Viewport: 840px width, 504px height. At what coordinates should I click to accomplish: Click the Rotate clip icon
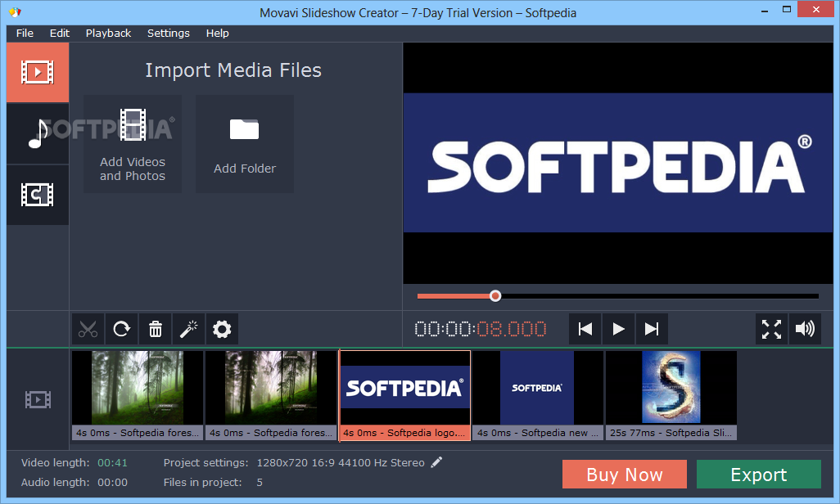click(122, 329)
